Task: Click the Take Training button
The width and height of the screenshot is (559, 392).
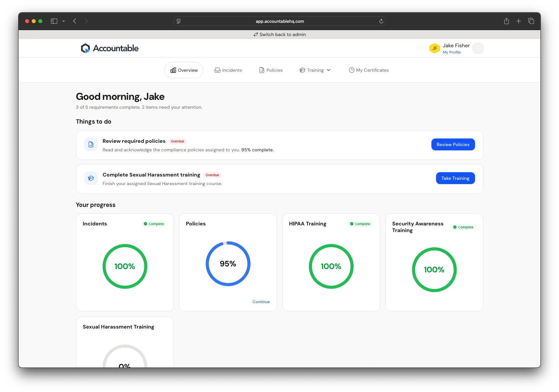Action: (x=455, y=178)
